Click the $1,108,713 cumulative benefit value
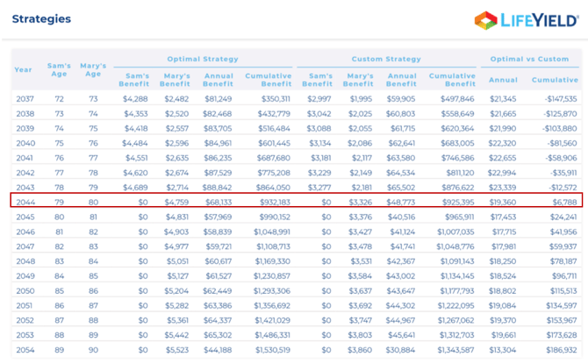 273,246
